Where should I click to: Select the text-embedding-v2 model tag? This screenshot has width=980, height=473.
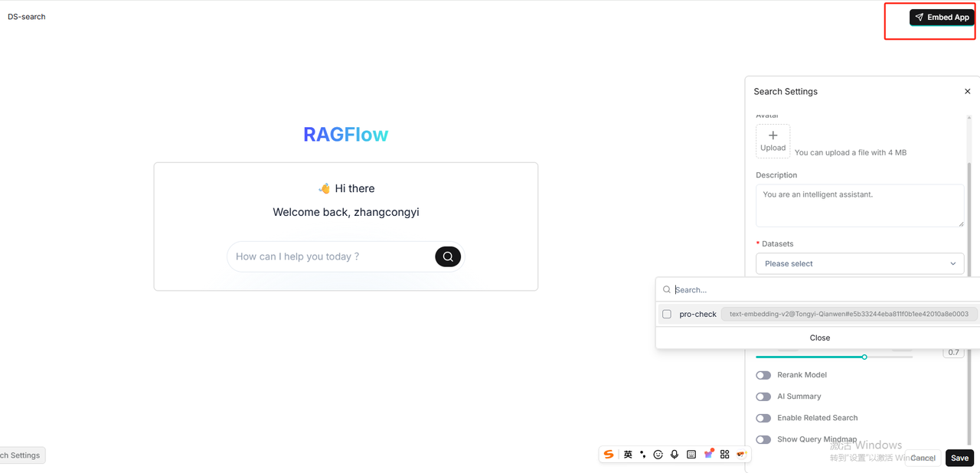coord(848,314)
